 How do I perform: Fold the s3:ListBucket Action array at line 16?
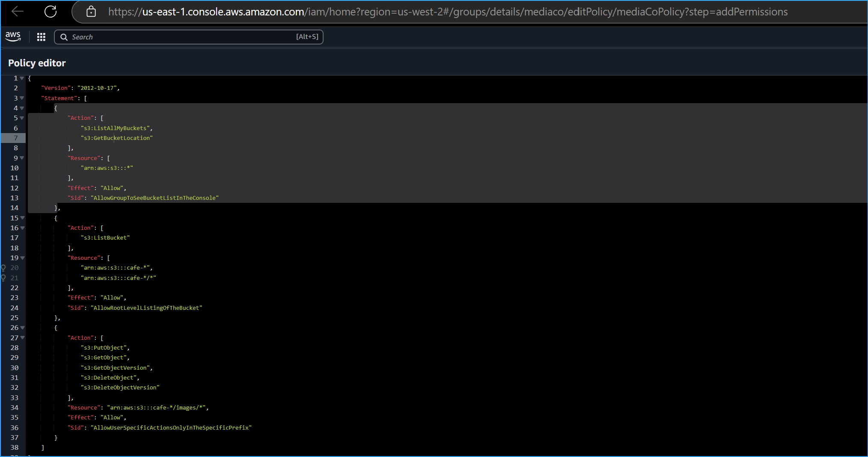tap(22, 228)
